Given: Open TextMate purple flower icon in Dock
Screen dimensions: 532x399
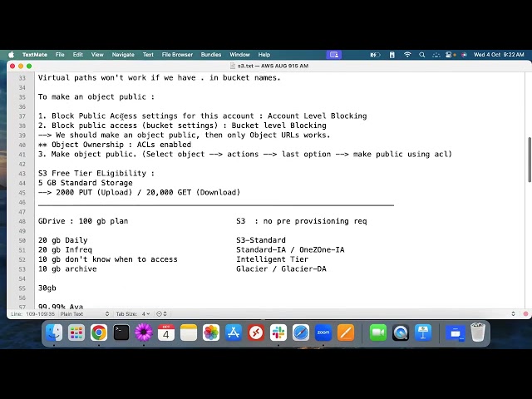Looking at the screenshot, I should 144,332.
